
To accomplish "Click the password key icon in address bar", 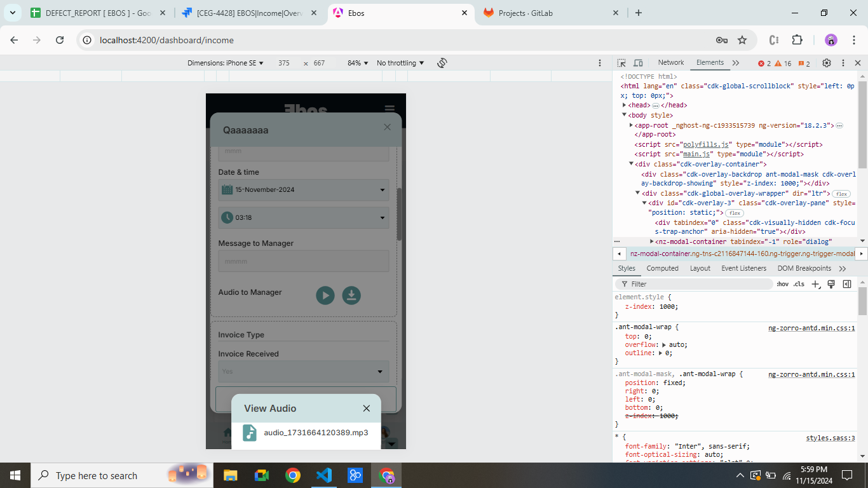I will point(721,40).
